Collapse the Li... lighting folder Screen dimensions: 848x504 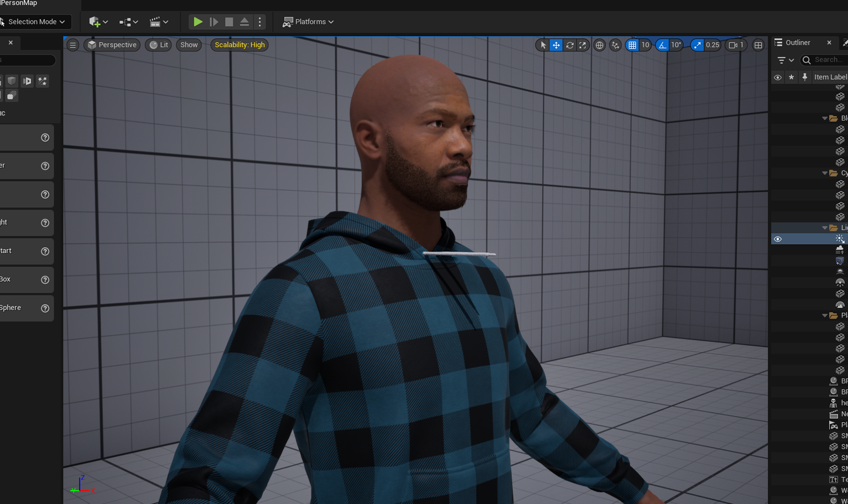tap(825, 228)
